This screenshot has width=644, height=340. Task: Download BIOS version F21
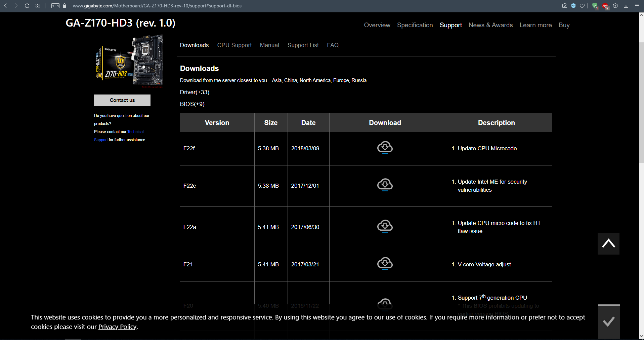click(x=385, y=264)
